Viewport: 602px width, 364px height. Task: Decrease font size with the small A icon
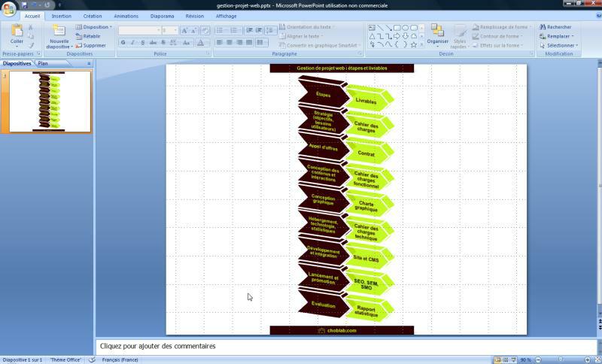tap(193, 31)
